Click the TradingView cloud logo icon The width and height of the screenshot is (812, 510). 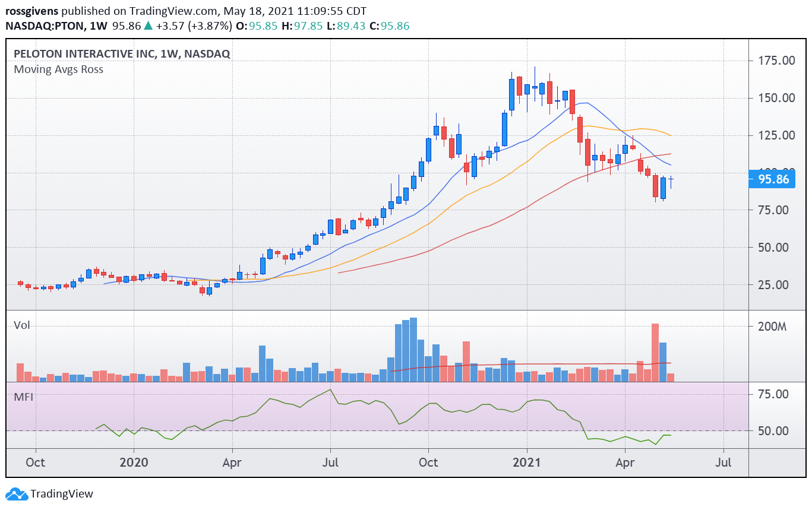(17, 494)
